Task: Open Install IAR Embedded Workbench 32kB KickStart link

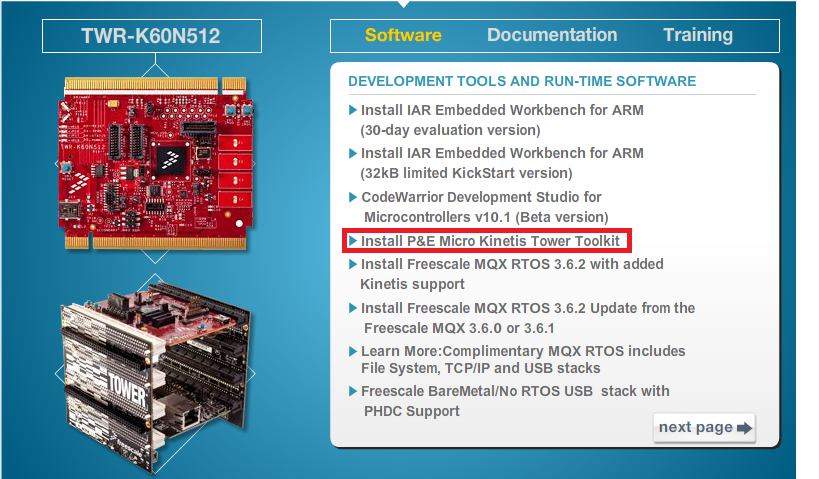Action: (x=501, y=163)
